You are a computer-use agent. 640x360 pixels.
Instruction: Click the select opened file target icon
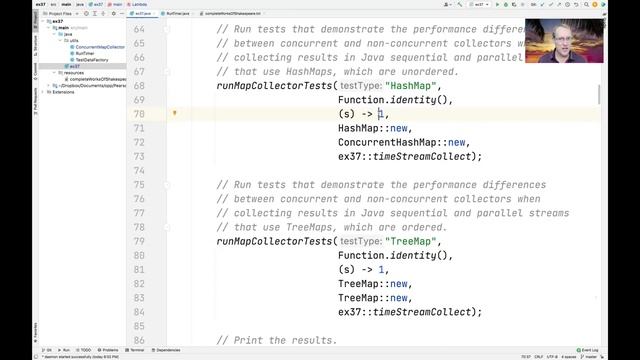point(86,13)
